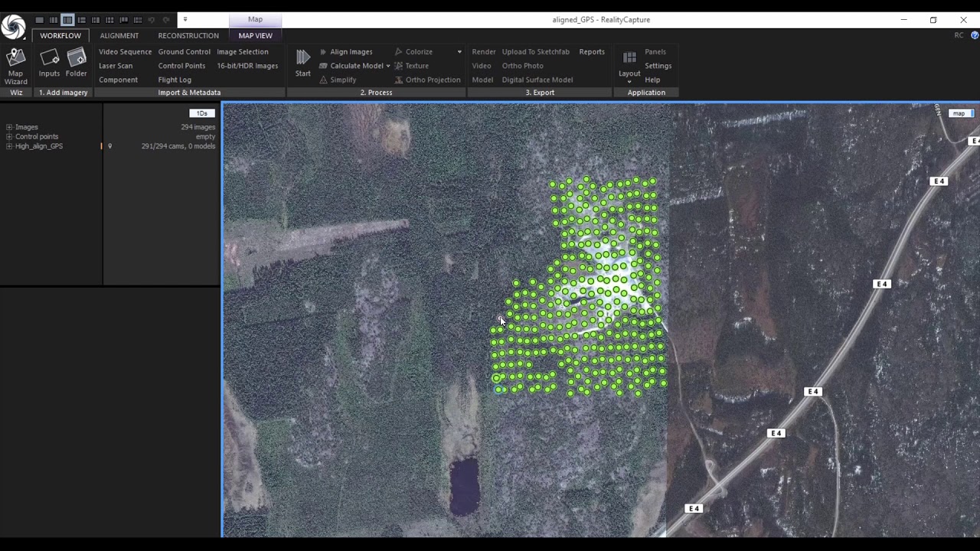Select the highlighted layout icon in title bar

[67, 20]
